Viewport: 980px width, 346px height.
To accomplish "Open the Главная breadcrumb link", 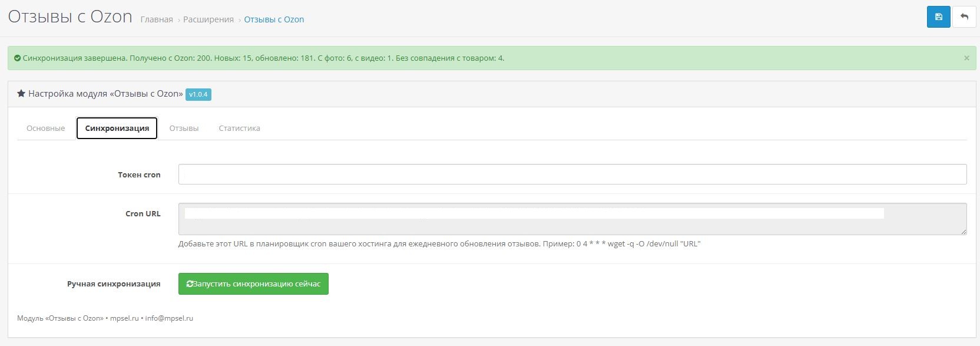I will [x=157, y=19].
